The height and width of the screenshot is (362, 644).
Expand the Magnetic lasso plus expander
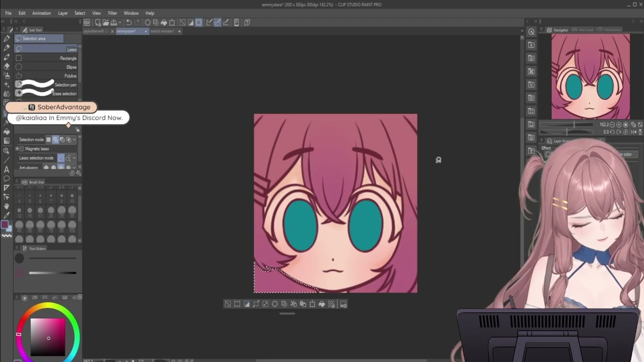tap(17, 149)
